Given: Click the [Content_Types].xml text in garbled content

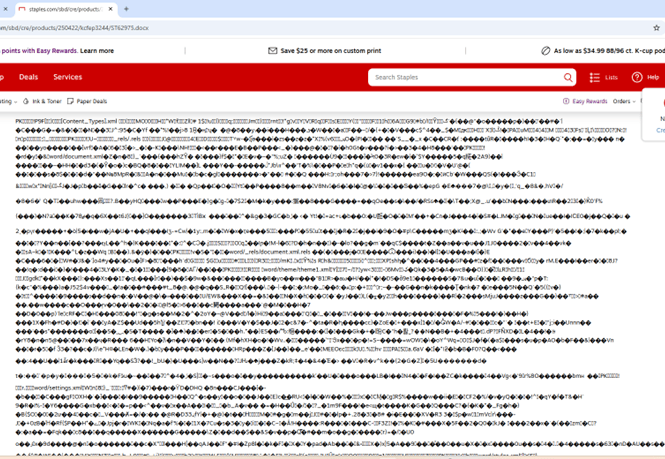Looking at the screenshot, I should coord(90,121).
